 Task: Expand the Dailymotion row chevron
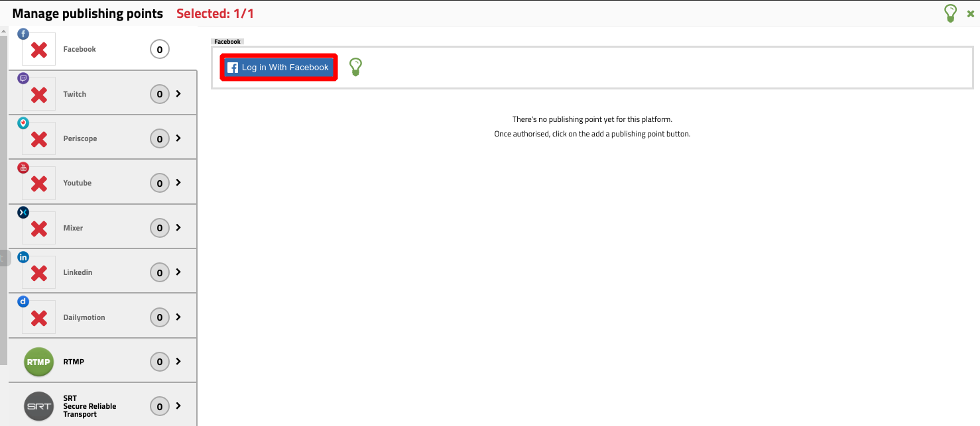tap(178, 317)
